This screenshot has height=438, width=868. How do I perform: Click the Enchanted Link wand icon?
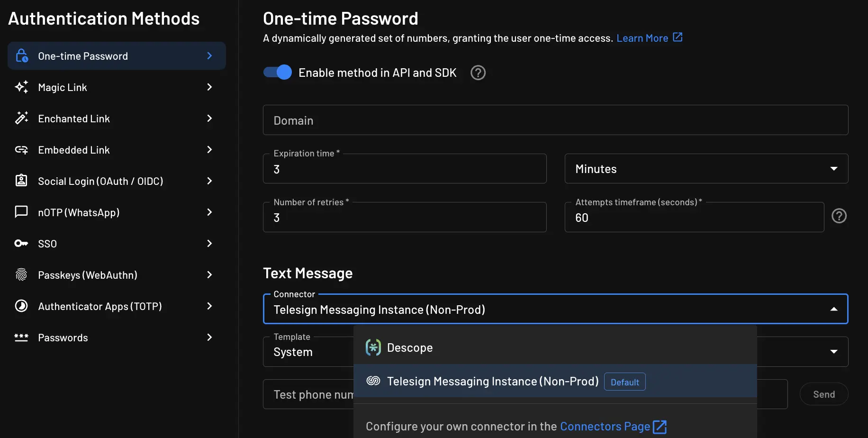coord(21,118)
